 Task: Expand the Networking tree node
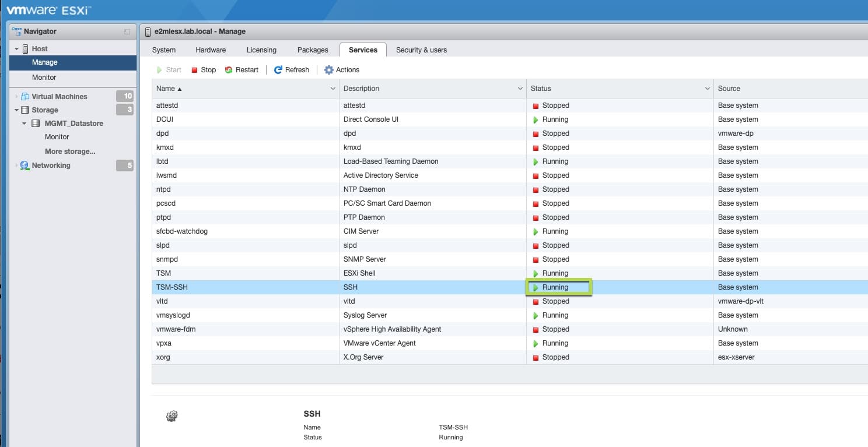point(17,166)
